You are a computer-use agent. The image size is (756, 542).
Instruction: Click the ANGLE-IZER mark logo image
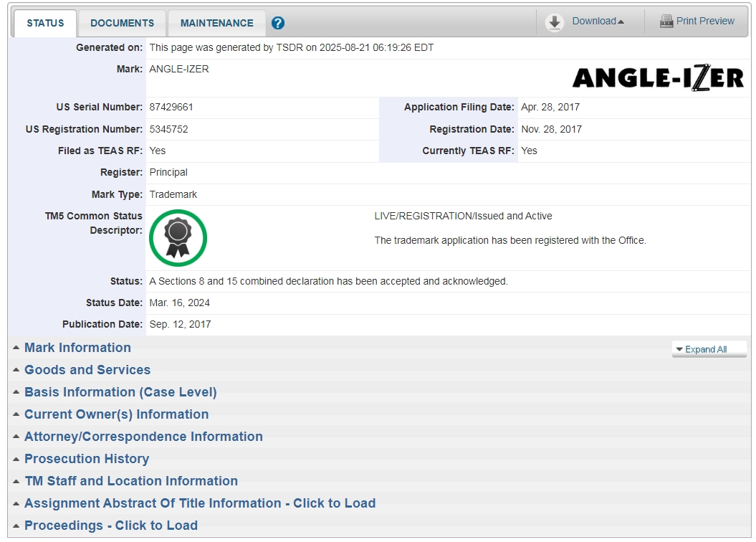point(657,77)
